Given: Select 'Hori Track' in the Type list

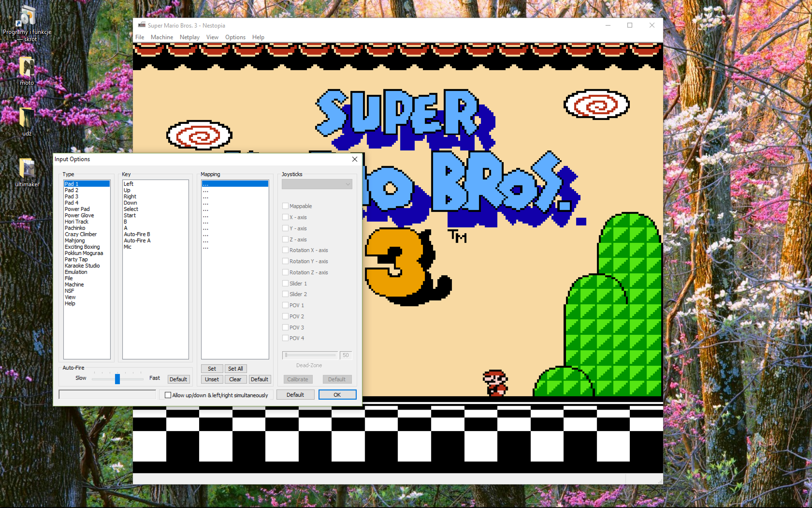Looking at the screenshot, I should click(x=87, y=222).
